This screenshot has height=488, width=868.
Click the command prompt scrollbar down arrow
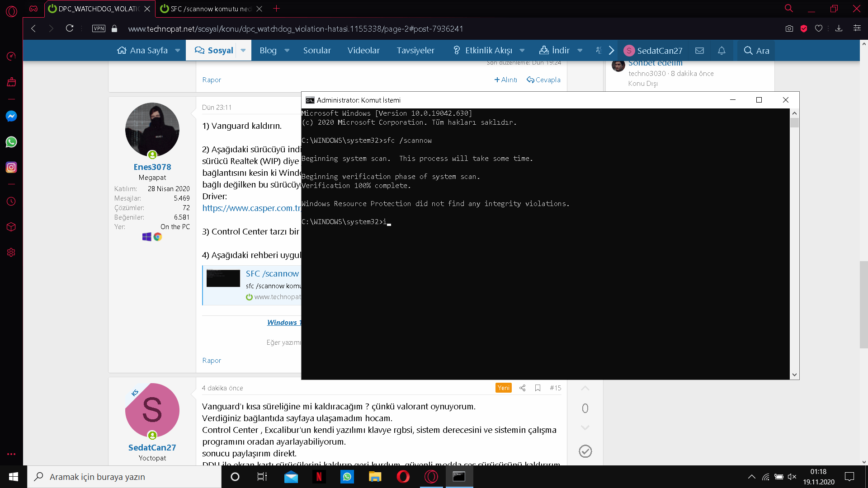794,375
